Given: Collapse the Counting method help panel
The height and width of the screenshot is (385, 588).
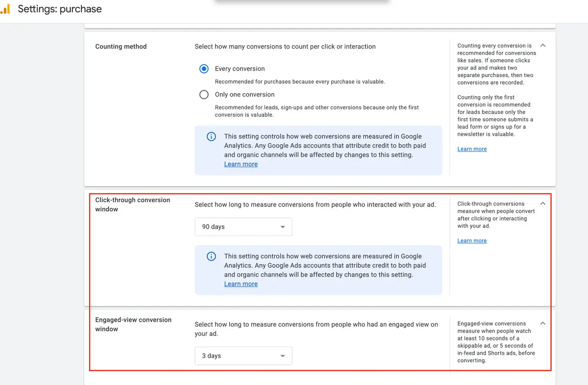Looking at the screenshot, I should tap(542, 46).
